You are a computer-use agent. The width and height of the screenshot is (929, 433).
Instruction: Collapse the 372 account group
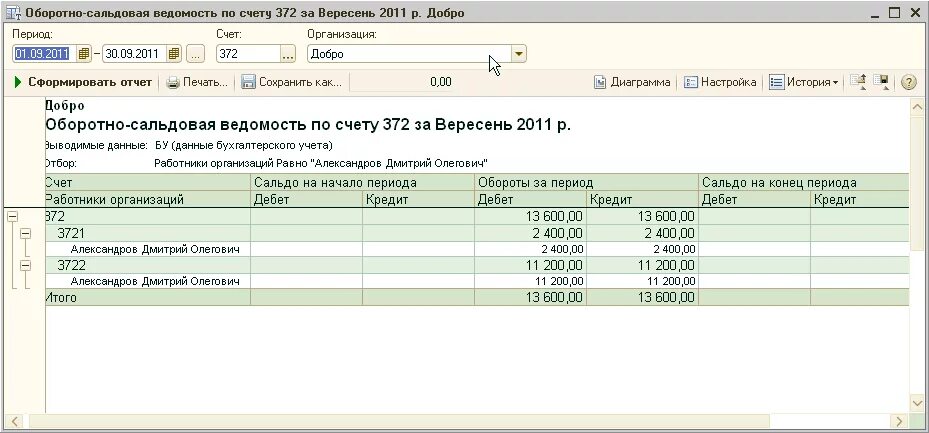[x=12, y=217]
